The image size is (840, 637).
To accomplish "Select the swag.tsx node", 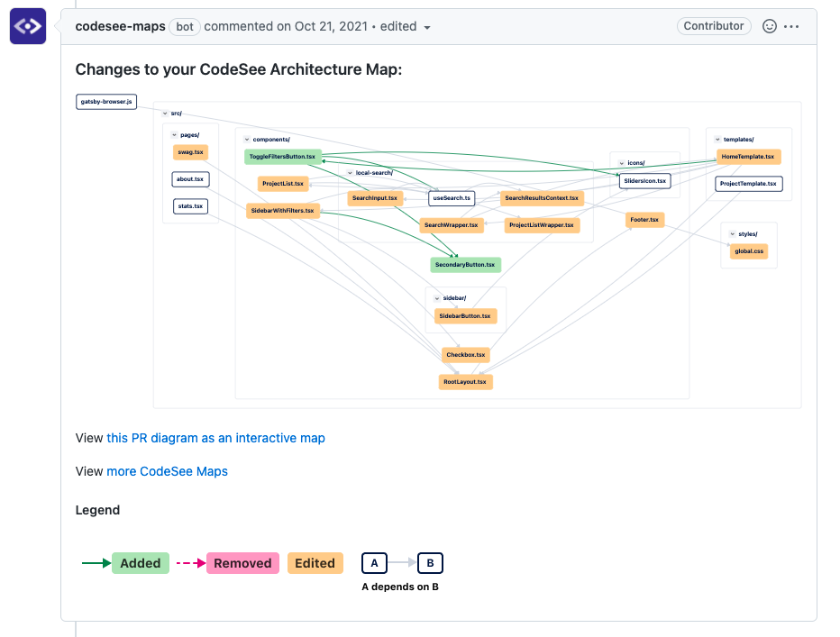I will click(x=190, y=152).
